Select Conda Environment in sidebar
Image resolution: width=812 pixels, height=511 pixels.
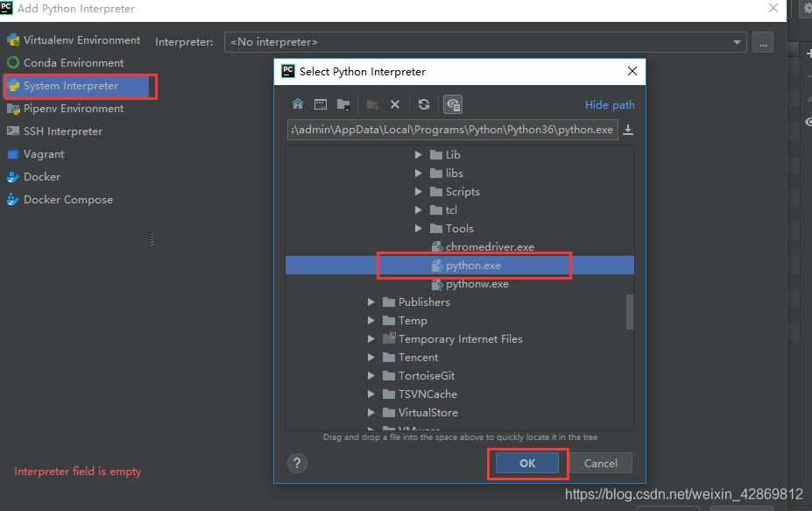pos(65,63)
